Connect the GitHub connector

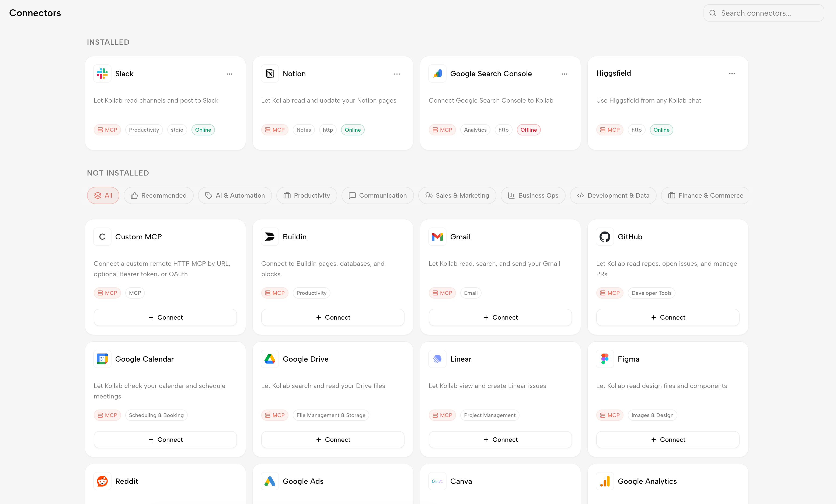click(668, 317)
